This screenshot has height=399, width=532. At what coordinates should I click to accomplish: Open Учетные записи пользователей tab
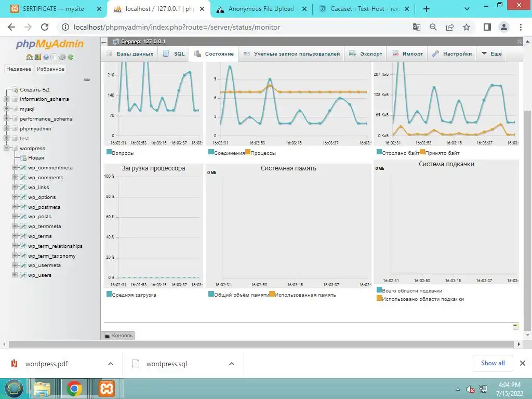(292, 54)
